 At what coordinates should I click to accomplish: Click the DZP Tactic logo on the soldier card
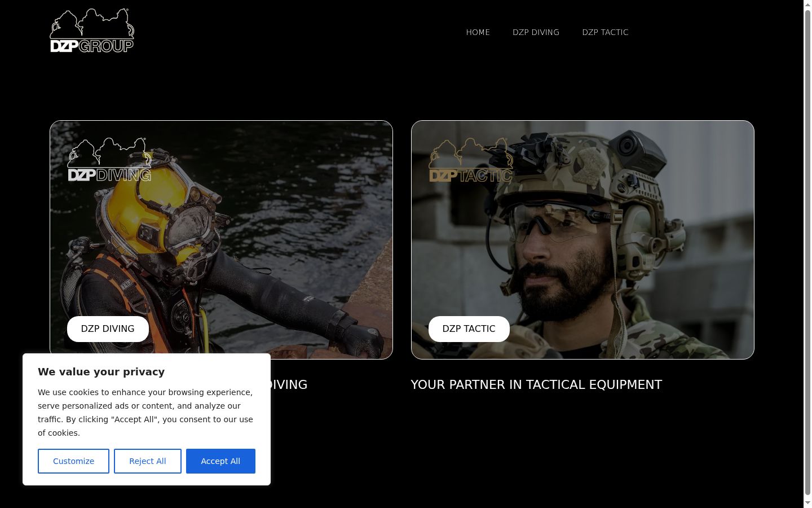[x=471, y=160]
